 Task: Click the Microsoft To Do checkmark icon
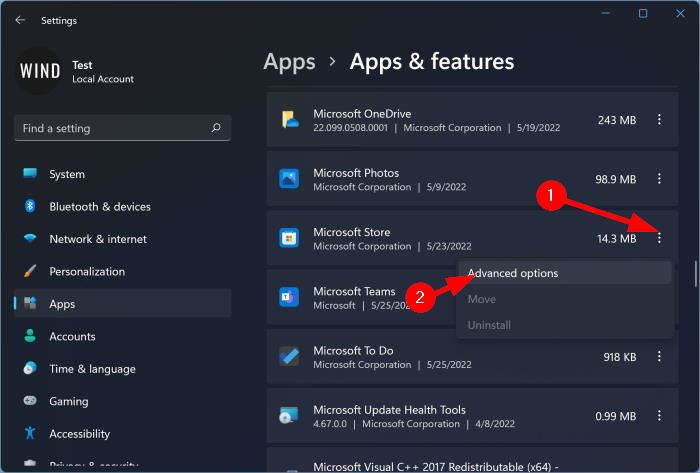coord(289,357)
